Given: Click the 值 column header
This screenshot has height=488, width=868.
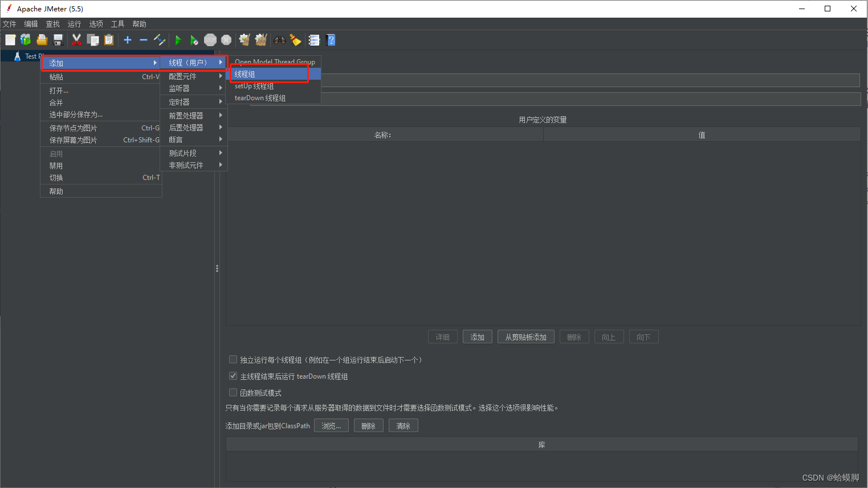Looking at the screenshot, I should click(x=702, y=135).
